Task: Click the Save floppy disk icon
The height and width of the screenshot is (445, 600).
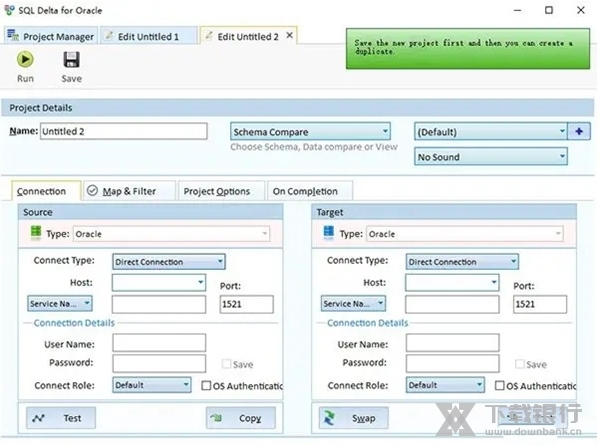Action: (71, 60)
